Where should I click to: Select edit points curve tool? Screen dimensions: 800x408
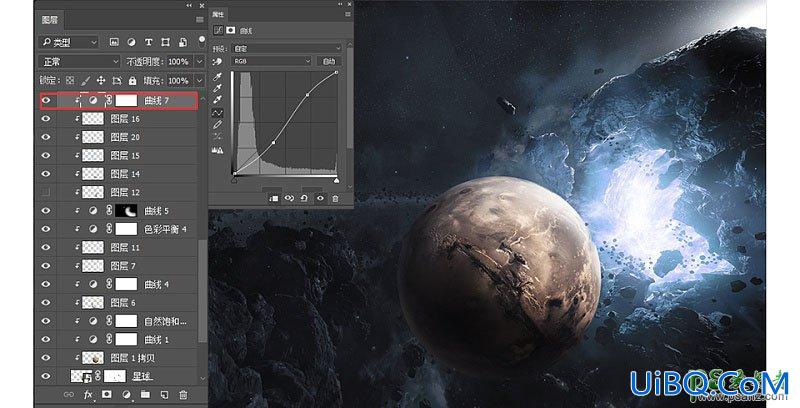pos(218,113)
